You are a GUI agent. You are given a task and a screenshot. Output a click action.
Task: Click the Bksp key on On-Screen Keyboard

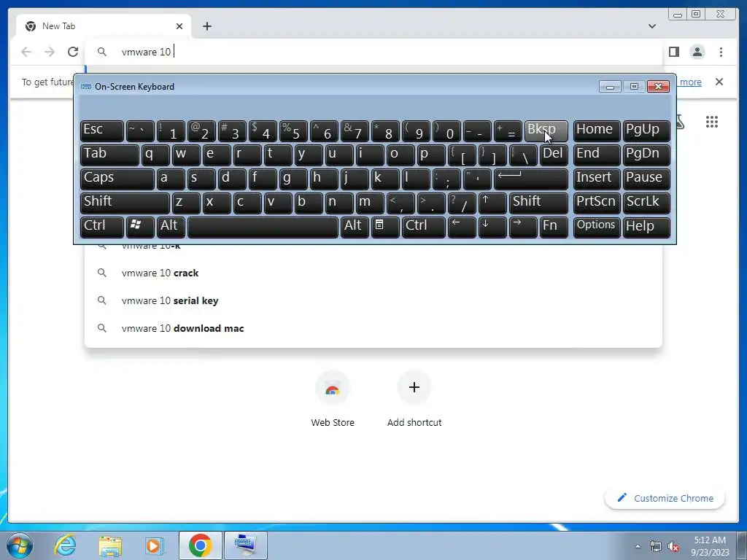point(546,131)
